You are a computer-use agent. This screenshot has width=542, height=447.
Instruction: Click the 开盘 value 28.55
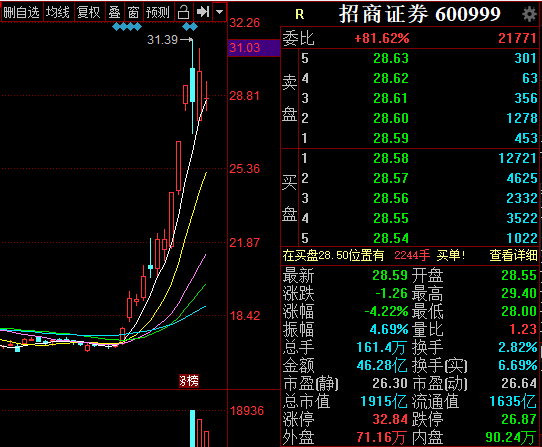tap(519, 275)
